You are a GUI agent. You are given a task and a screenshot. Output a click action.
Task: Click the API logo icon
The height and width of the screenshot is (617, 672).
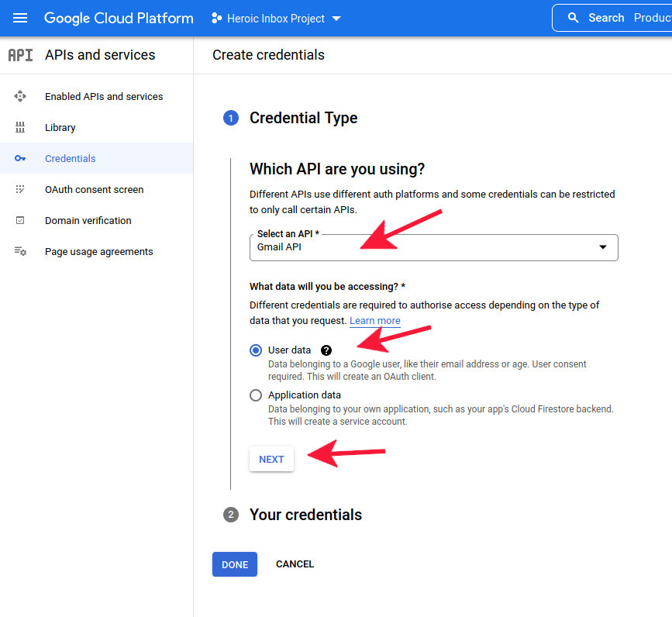[20, 55]
